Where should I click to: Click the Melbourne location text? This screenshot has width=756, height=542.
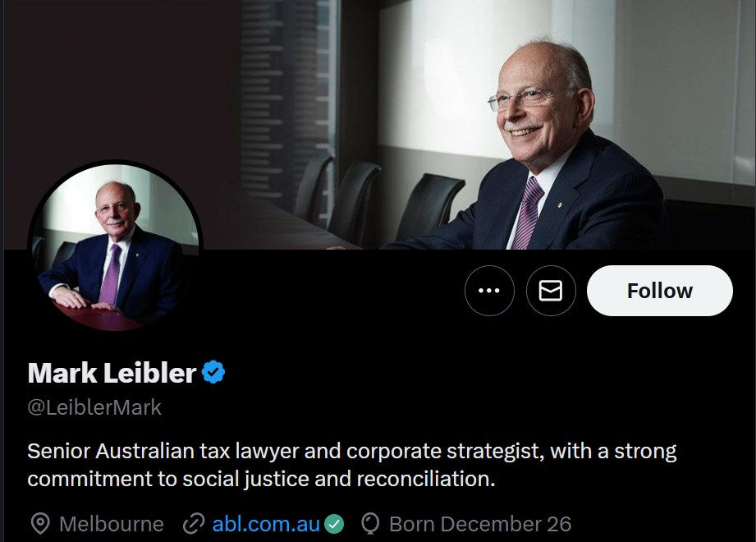tap(112, 524)
